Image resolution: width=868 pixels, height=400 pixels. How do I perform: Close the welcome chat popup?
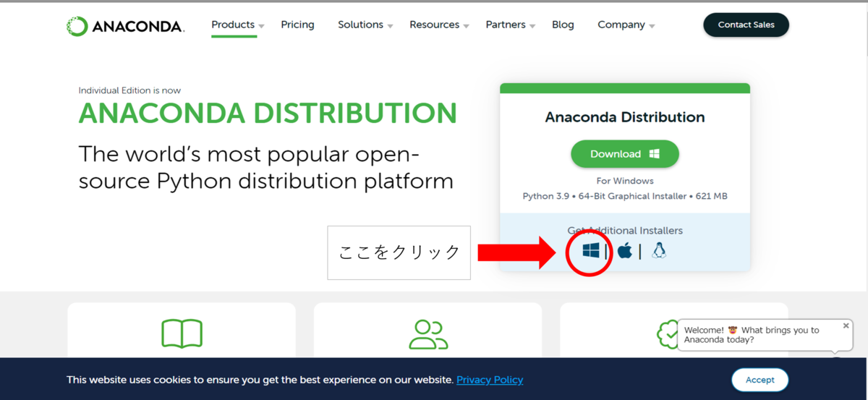click(846, 325)
